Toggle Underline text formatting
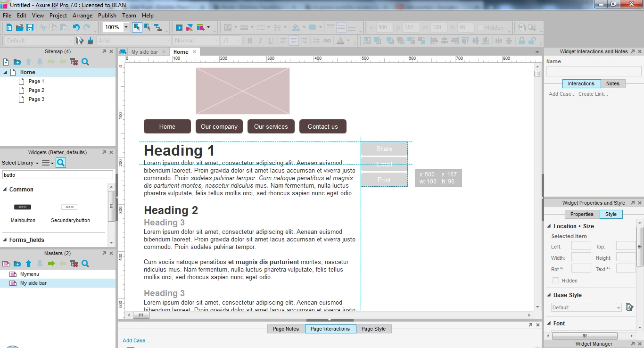Screen dimensions: 644x348 (x=270, y=41)
